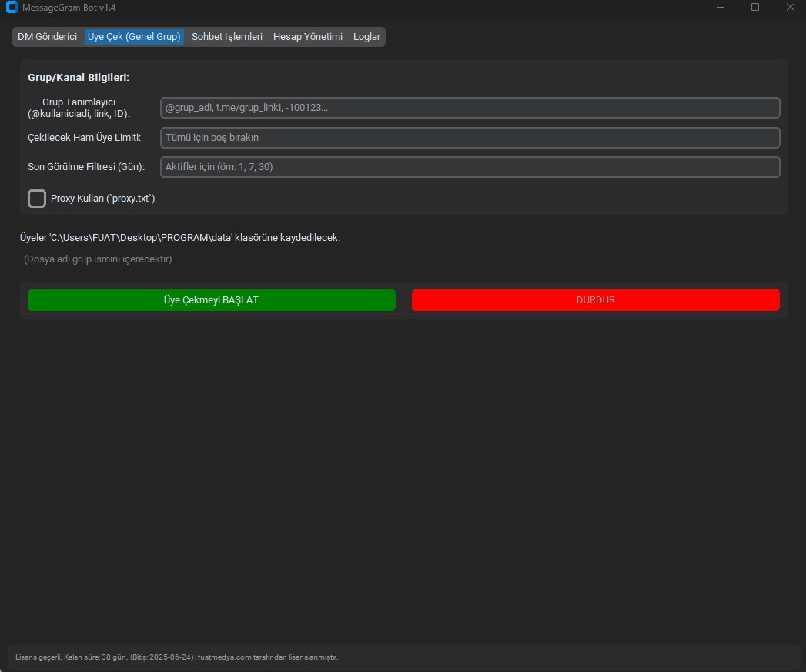The image size is (806, 672).
Task: Show the Loglar tab
Action: click(x=366, y=37)
